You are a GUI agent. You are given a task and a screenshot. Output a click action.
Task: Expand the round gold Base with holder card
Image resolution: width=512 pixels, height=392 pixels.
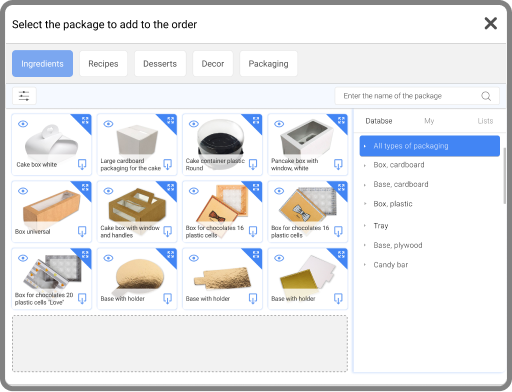171,254
